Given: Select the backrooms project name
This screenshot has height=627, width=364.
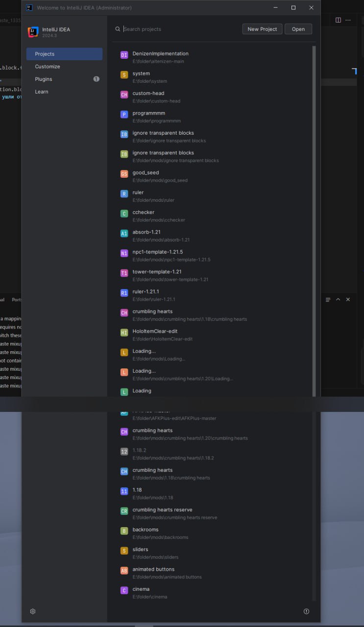Looking at the screenshot, I should (x=146, y=530).
